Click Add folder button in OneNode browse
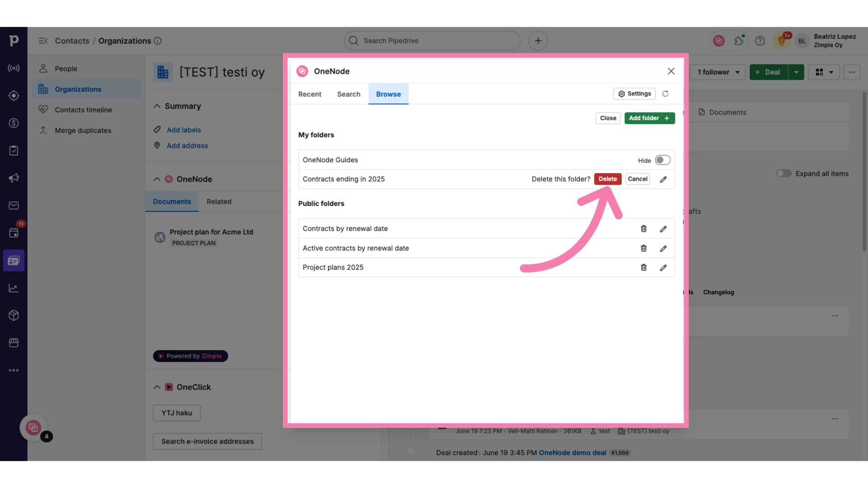868x488 pixels. click(x=649, y=118)
